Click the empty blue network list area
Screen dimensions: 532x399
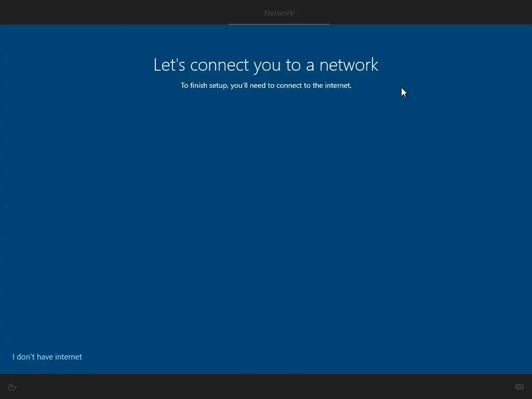pyautogui.click(x=266, y=217)
